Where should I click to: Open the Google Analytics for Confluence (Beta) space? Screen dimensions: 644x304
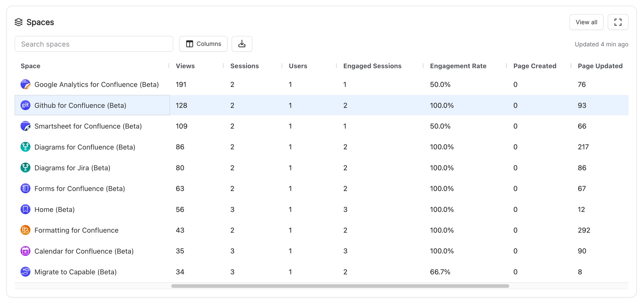tap(97, 85)
